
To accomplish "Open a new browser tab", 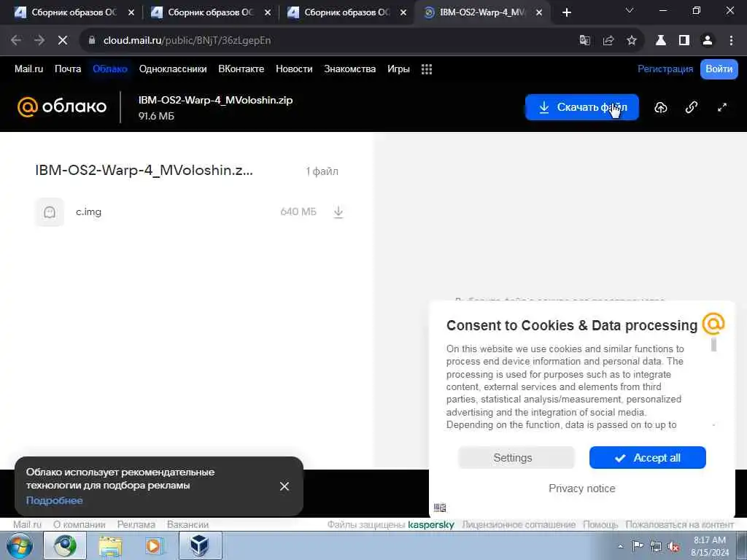I will pos(566,12).
